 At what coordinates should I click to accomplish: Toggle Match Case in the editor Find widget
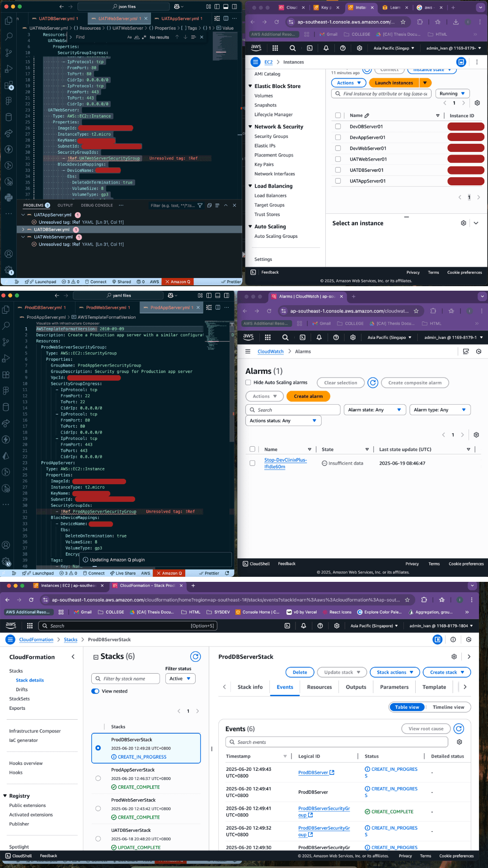[130, 37]
